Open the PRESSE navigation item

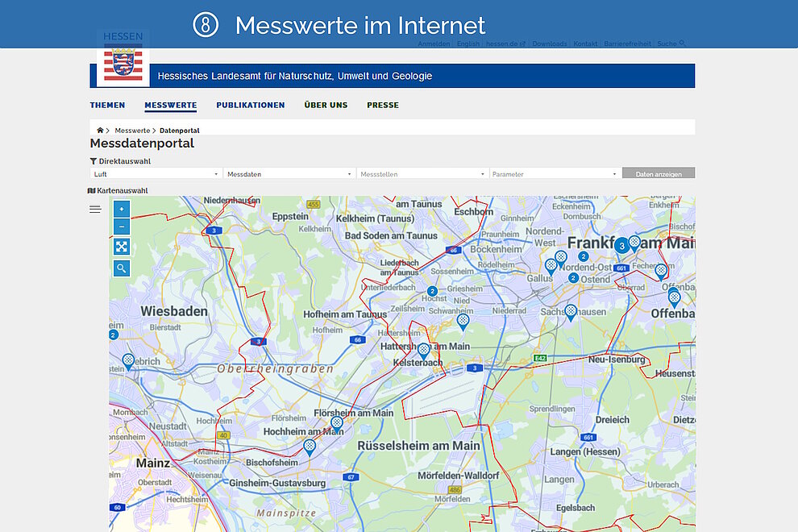(x=383, y=105)
